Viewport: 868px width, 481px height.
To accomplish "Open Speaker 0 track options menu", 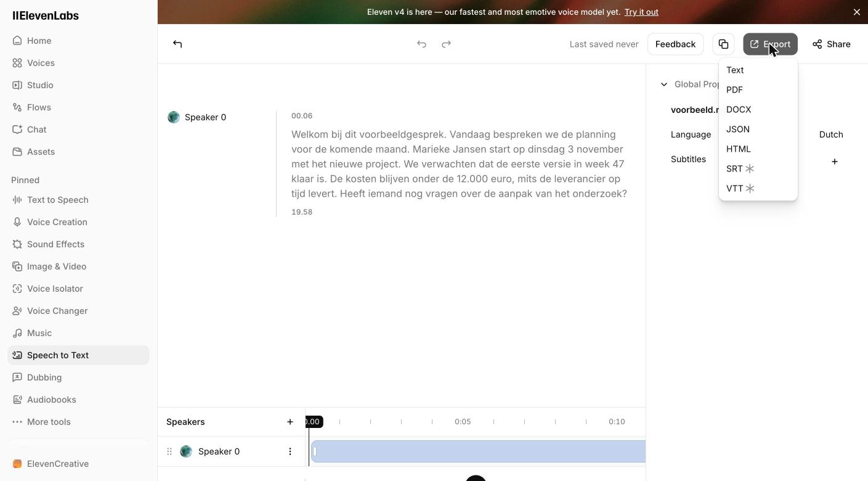I will point(290,451).
